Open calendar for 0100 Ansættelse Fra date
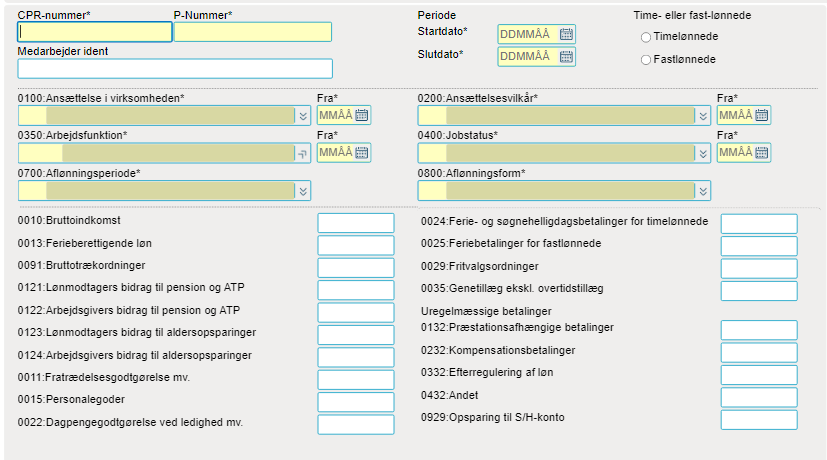Viewport: 827px width, 460px height. (361, 115)
